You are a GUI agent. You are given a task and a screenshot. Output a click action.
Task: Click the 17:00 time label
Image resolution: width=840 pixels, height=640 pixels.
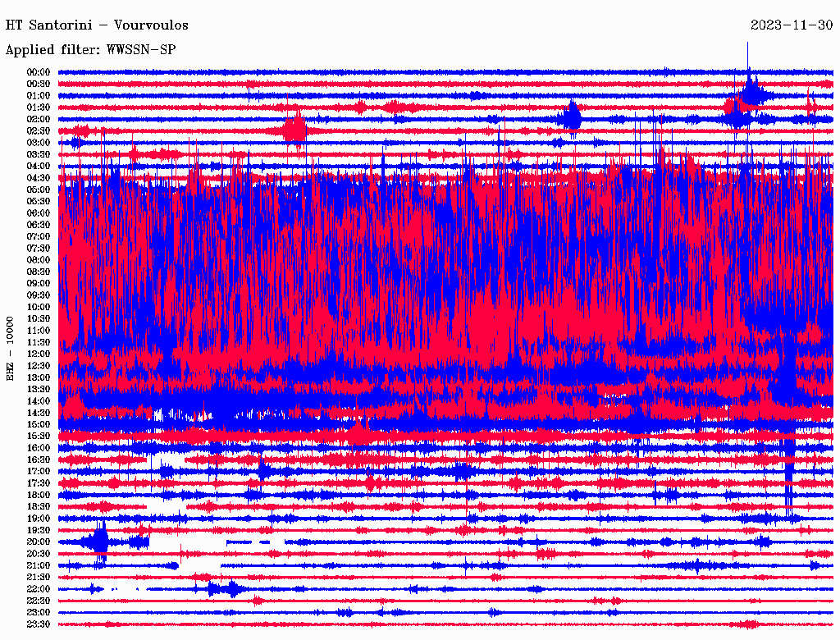39,471
